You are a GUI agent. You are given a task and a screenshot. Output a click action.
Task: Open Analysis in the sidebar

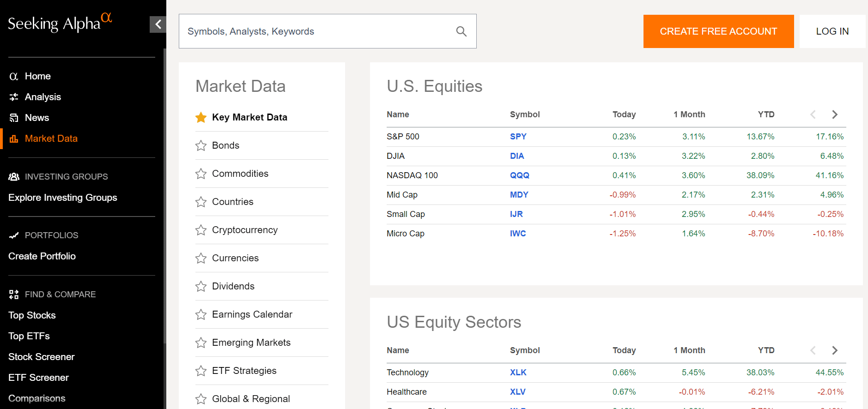click(x=43, y=97)
